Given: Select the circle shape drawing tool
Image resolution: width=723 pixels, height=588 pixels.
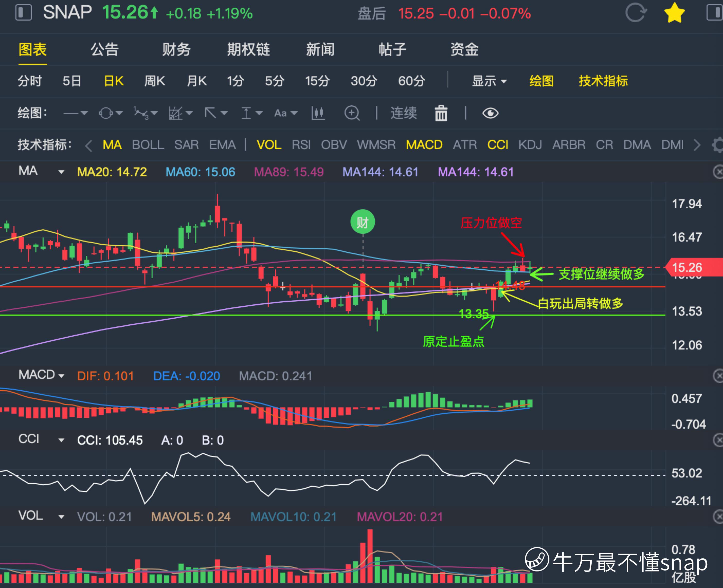Looking at the screenshot, I should coord(106,113).
